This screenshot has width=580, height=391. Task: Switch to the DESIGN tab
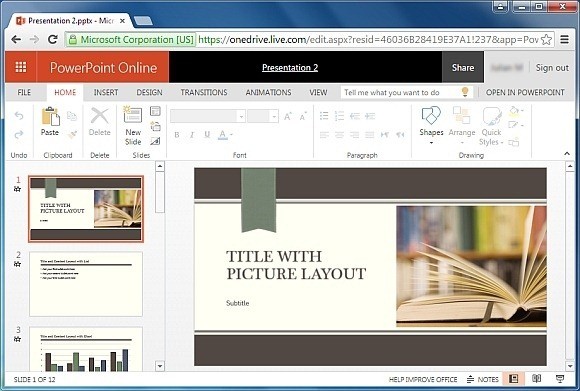click(149, 92)
